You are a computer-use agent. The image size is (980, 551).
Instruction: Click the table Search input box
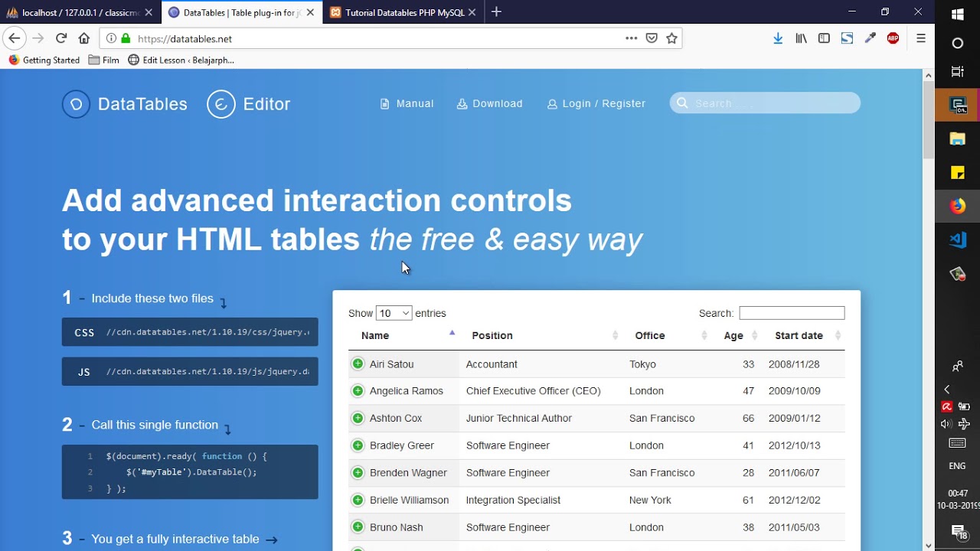tap(792, 313)
